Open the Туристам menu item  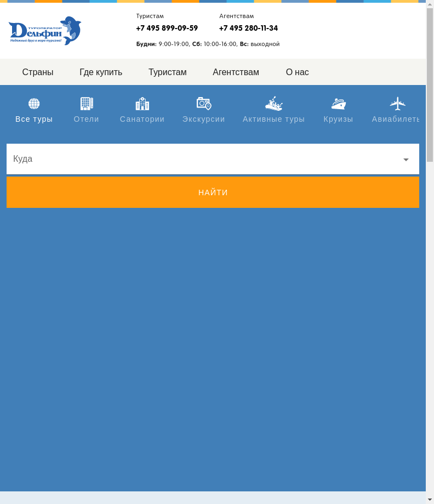[167, 72]
